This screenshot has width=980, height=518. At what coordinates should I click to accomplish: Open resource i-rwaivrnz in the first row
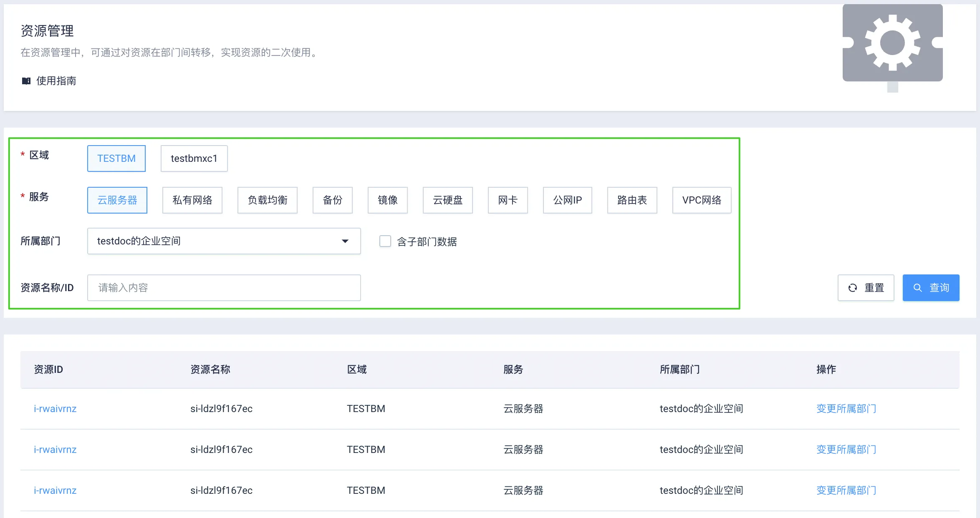[55, 408]
